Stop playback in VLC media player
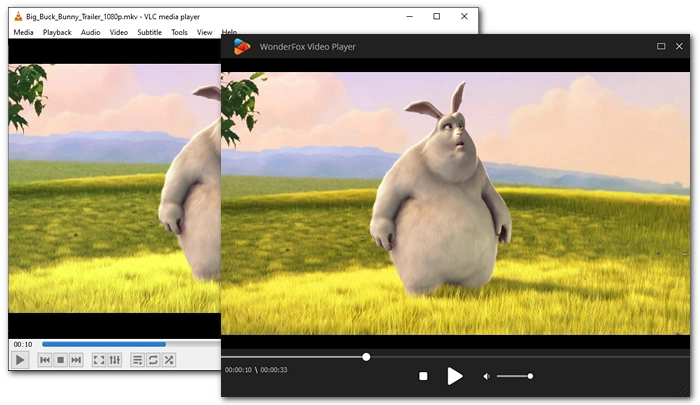Image resolution: width=700 pixels, height=405 pixels. (61, 360)
